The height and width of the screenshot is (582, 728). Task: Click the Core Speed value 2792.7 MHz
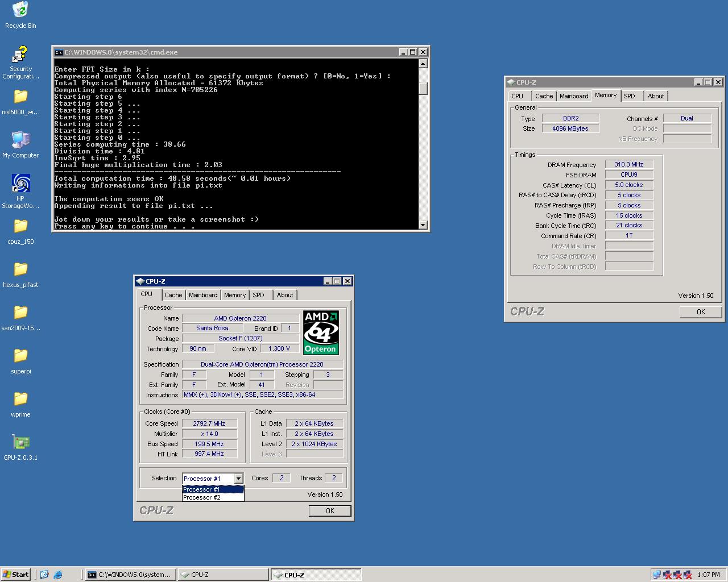(x=209, y=423)
